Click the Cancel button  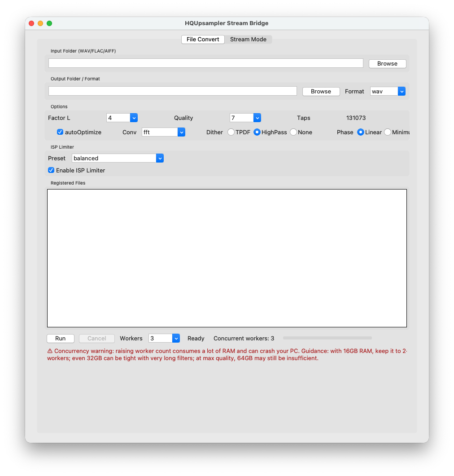point(96,338)
